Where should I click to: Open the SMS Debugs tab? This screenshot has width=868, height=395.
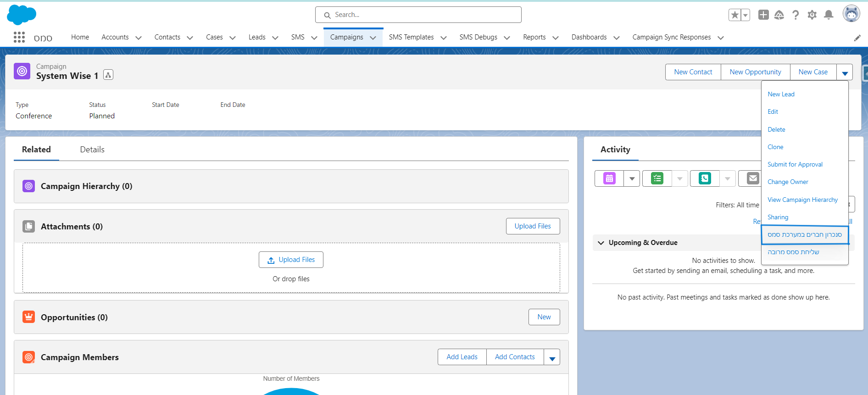tap(479, 37)
